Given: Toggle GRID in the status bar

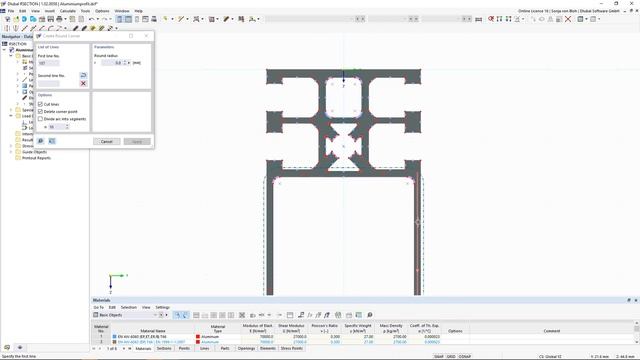Looking at the screenshot, I should [451, 356].
